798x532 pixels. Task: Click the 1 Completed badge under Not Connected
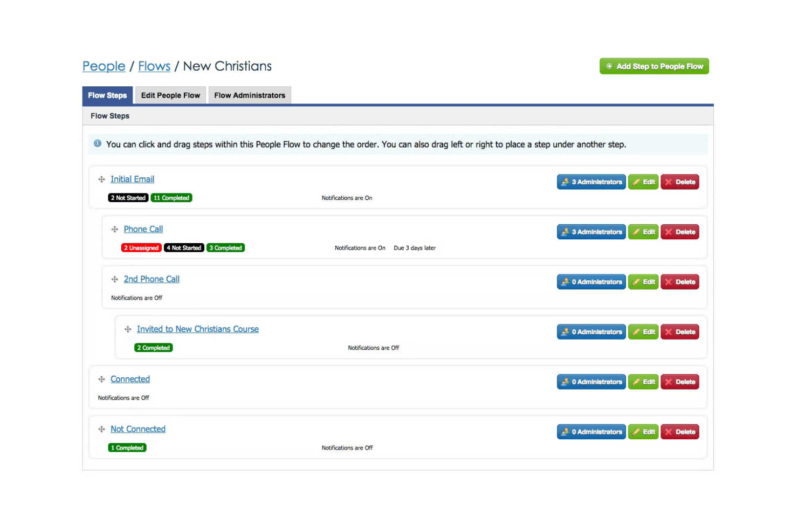pyautogui.click(x=127, y=448)
